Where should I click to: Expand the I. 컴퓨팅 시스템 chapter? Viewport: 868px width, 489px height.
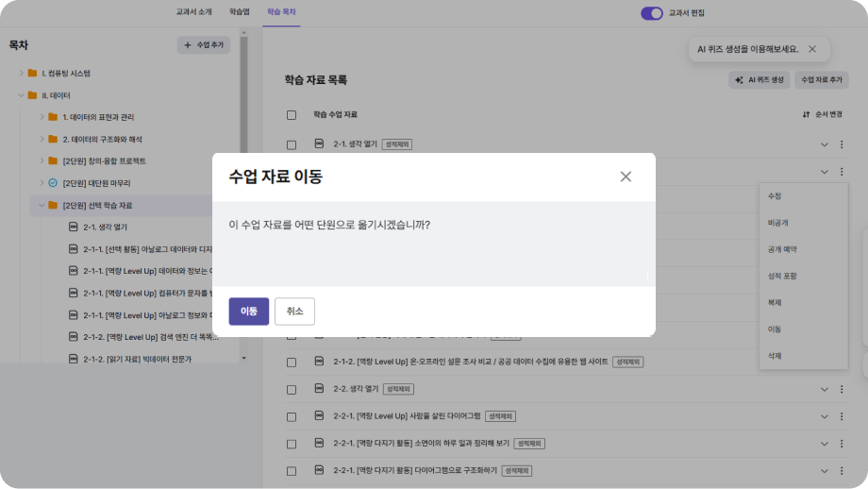(21, 73)
